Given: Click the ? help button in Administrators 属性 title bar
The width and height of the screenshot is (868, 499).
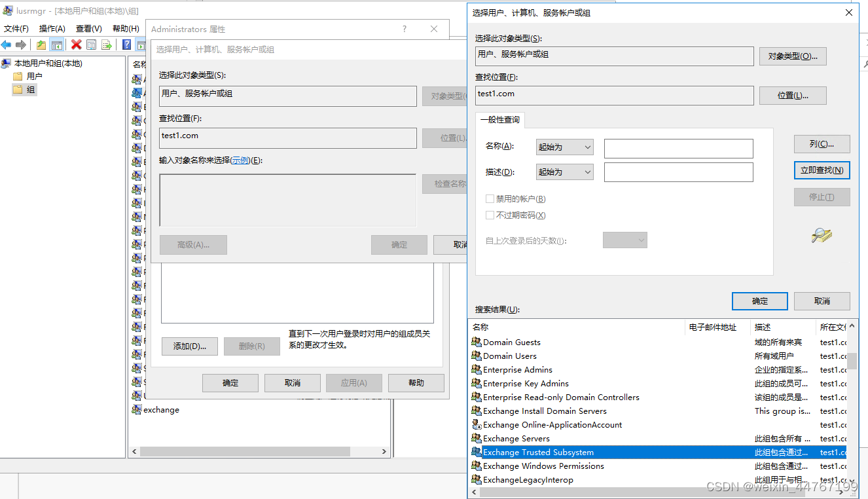Looking at the screenshot, I should [405, 29].
